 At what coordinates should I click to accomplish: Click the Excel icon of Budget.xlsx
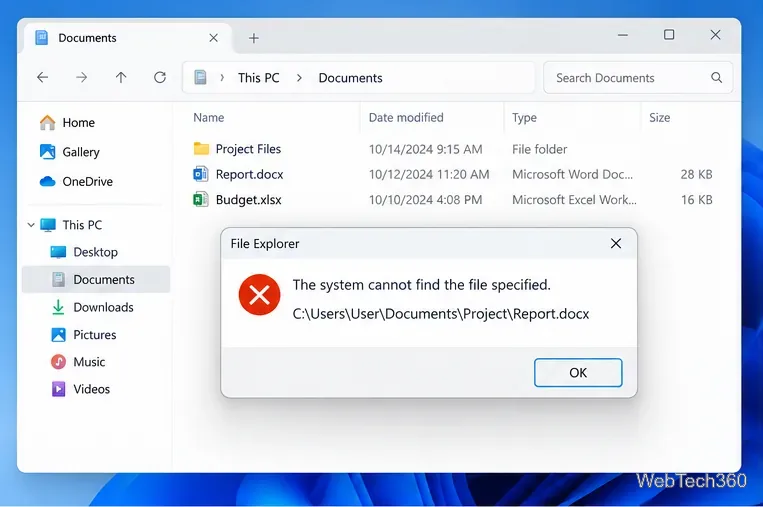tap(200, 199)
